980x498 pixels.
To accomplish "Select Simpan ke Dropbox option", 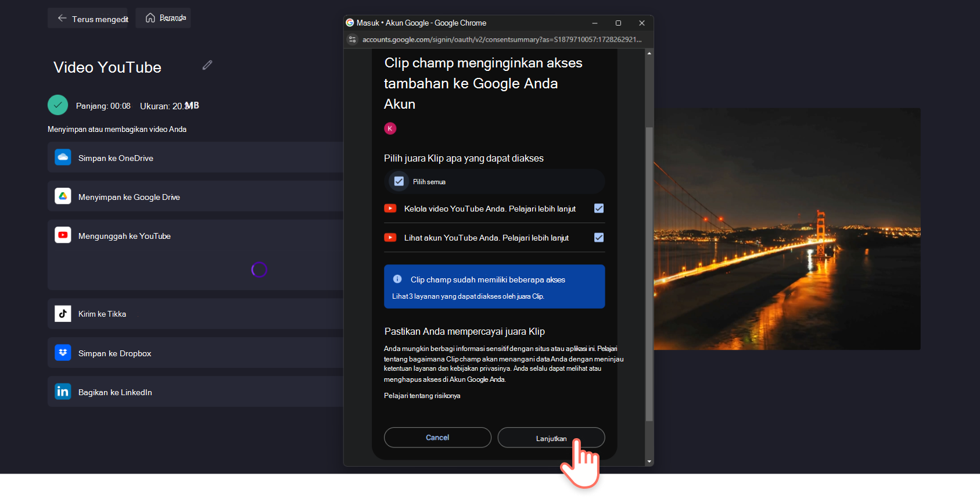I will click(195, 353).
